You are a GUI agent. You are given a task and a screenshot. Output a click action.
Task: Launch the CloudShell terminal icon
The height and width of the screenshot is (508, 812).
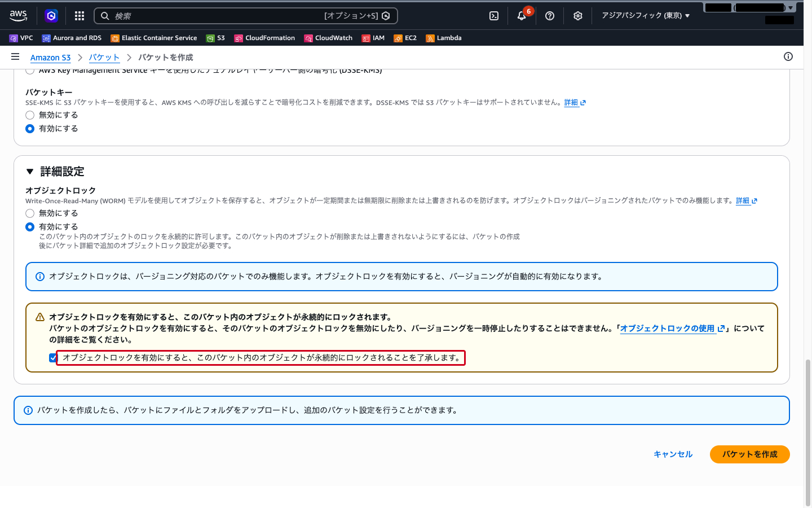[x=494, y=16]
